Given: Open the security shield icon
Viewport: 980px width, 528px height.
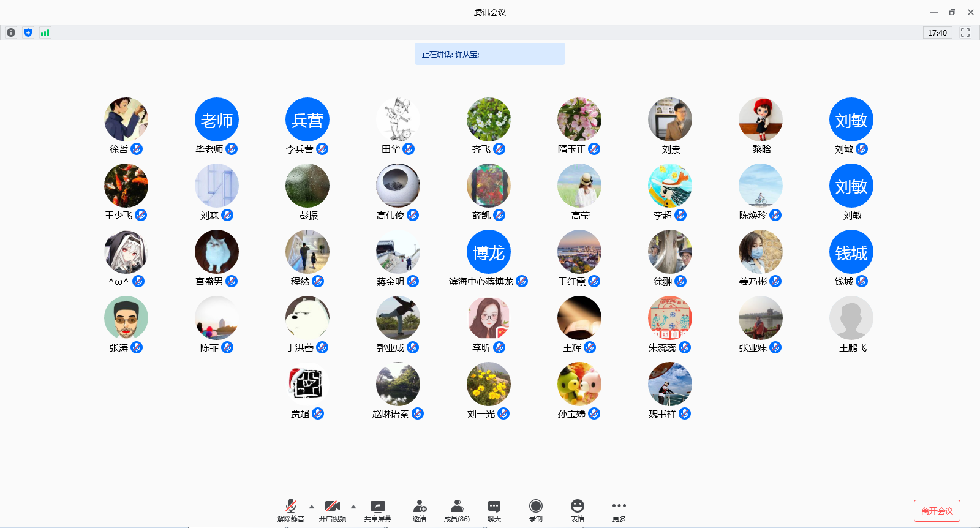Looking at the screenshot, I should 28,32.
